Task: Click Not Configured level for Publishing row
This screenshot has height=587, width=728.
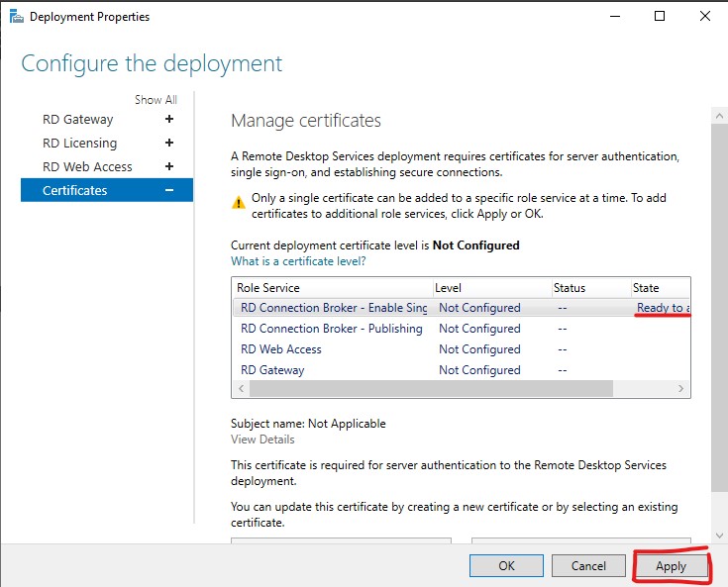Action: (x=479, y=329)
